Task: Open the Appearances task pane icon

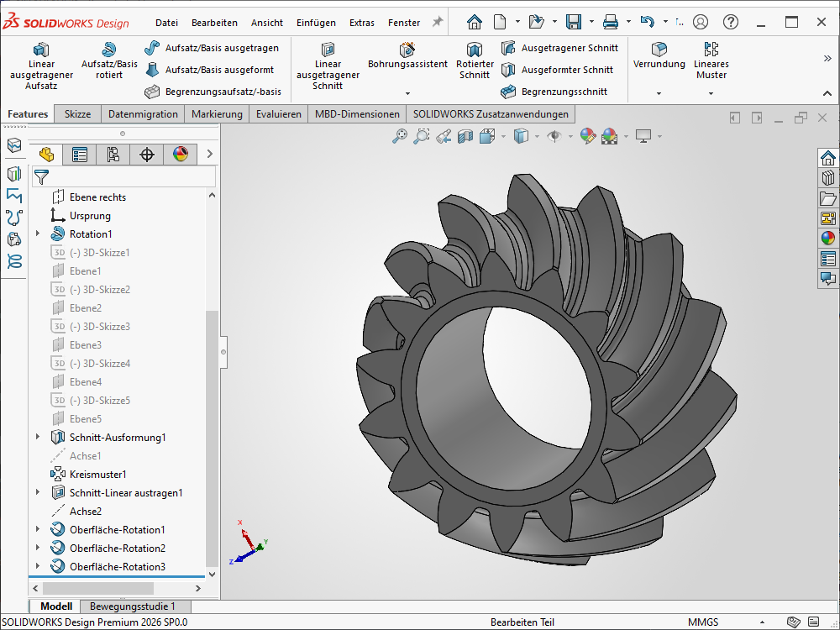Action: (x=828, y=238)
